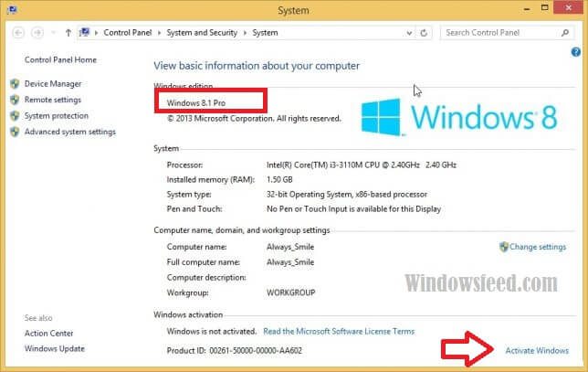
Task: Click Change settings link
Action: [x=538, y=247]
